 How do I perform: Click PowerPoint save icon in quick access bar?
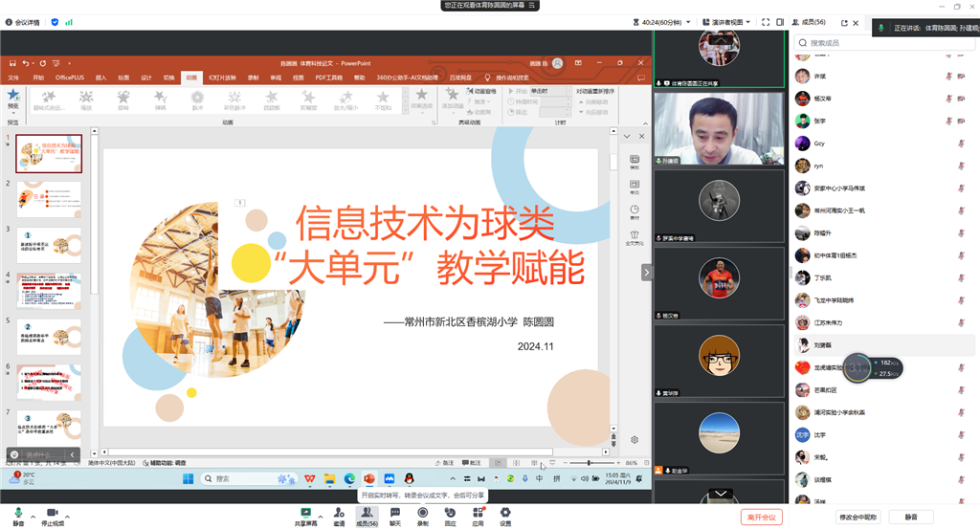(12, 63)
